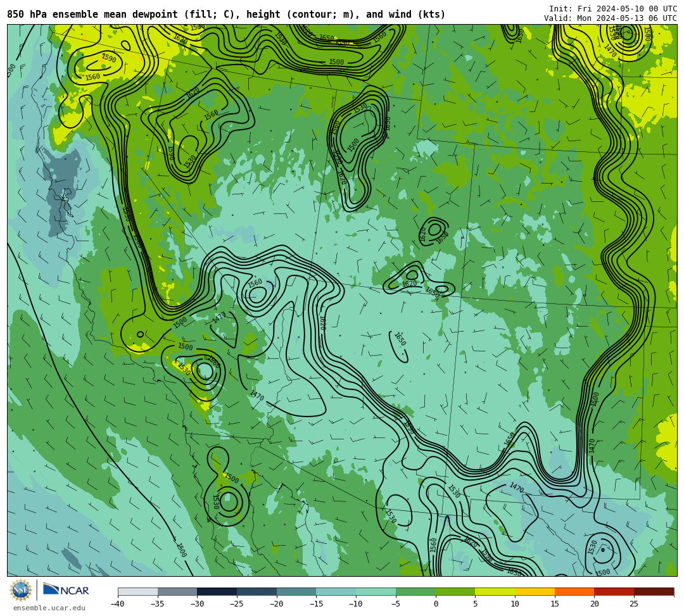Viewport: 684px width, 616px height.
Task: Pick the dark teal -20 to -15 colorbar swatch
Action: (x=296, y=591)
